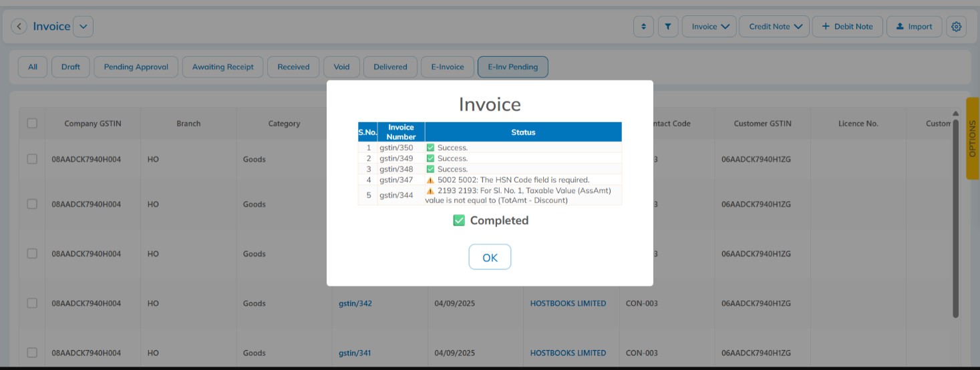Image resolution: width=980 pixels, height=370 pixels.
Task: Expand the Invoice title dropdown chevron
Action: [84, 27]
